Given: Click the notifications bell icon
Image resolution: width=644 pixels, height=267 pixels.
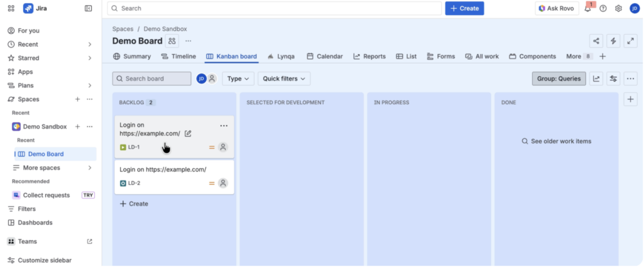Looking at the screenshot, I should [587, 9].
